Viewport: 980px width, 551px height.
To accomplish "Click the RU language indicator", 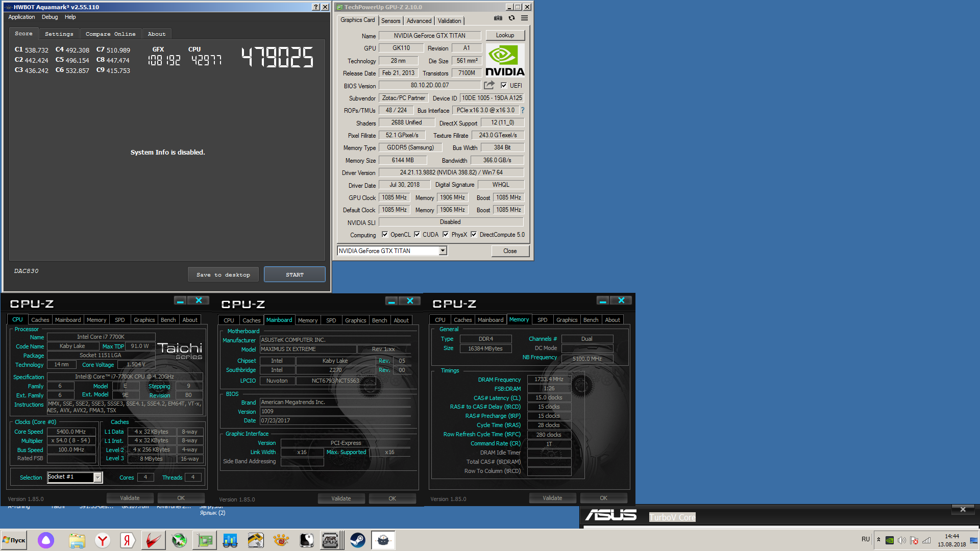I will click(865, 539).
